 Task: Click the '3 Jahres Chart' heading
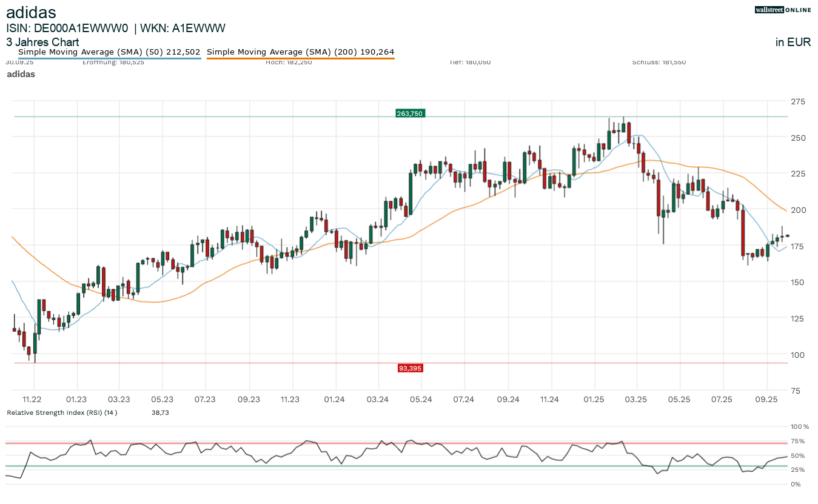coord(42,42)
